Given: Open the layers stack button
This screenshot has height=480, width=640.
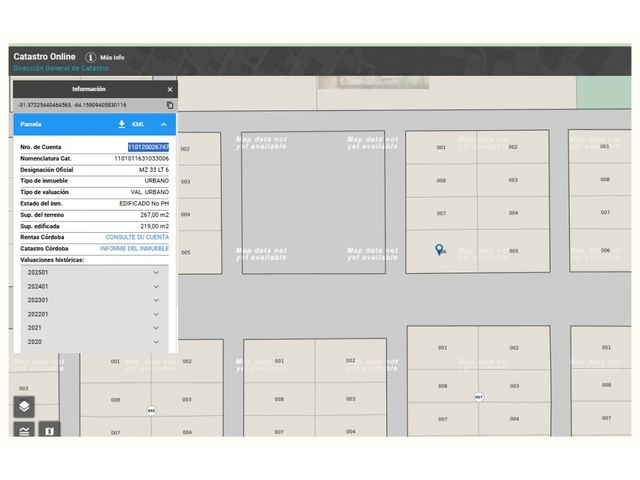Looking at the screenshot, I should 24,407.
